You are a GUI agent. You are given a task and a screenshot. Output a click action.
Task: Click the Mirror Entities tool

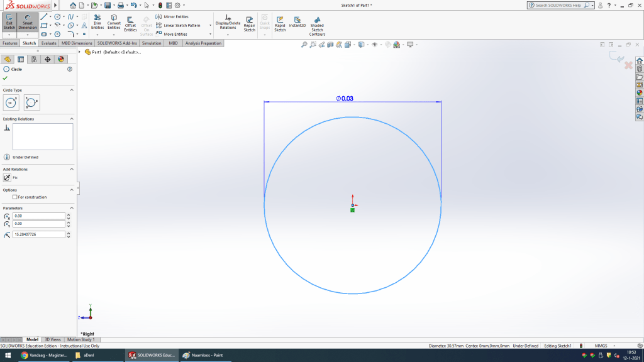(x=175, y=17)
